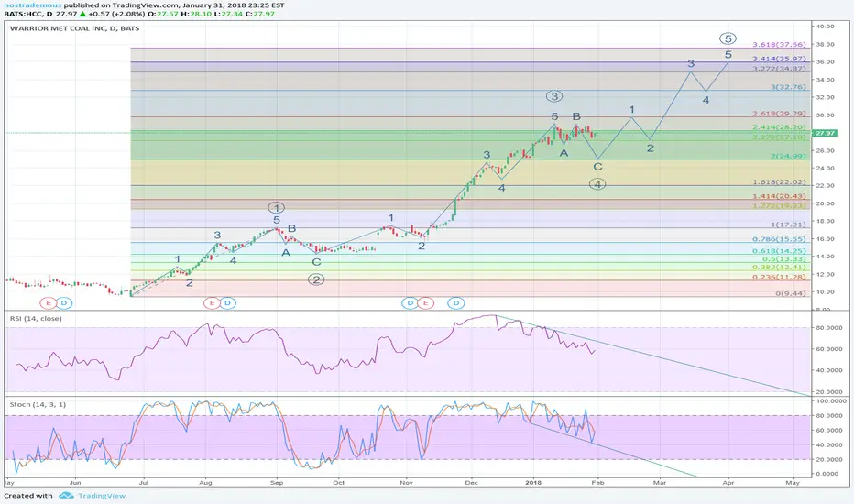The image size is (854, 504).
Task: Select wave label C beside circled 4
Action: coord(597,167)
